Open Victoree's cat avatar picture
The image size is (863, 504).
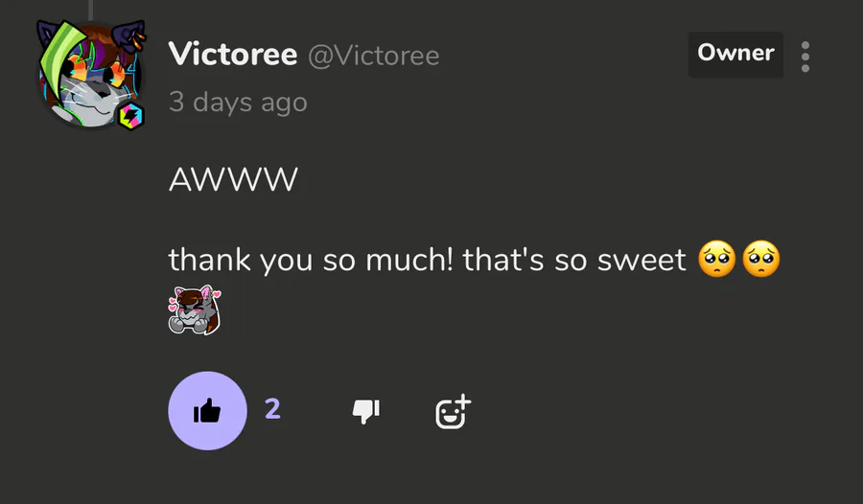click(91, 75)
